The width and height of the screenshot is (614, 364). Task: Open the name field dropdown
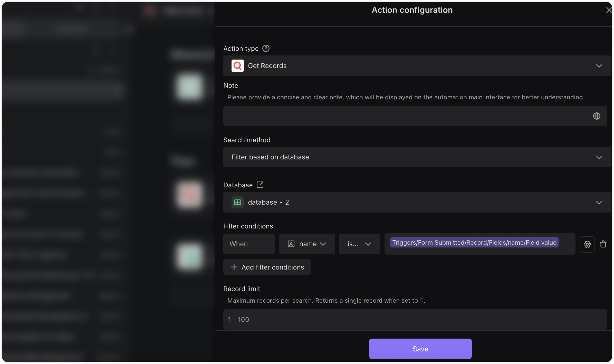click(x=307, y=244)
